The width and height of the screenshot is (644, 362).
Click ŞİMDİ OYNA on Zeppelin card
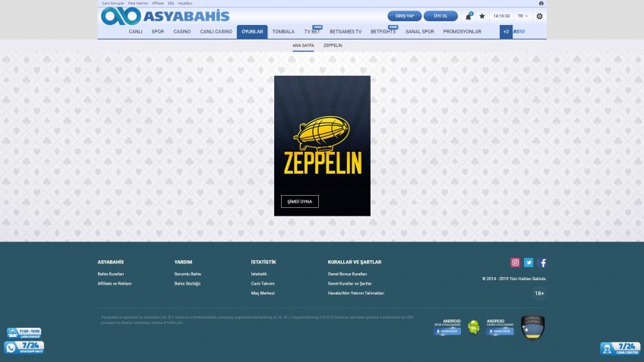click(300, 202)
